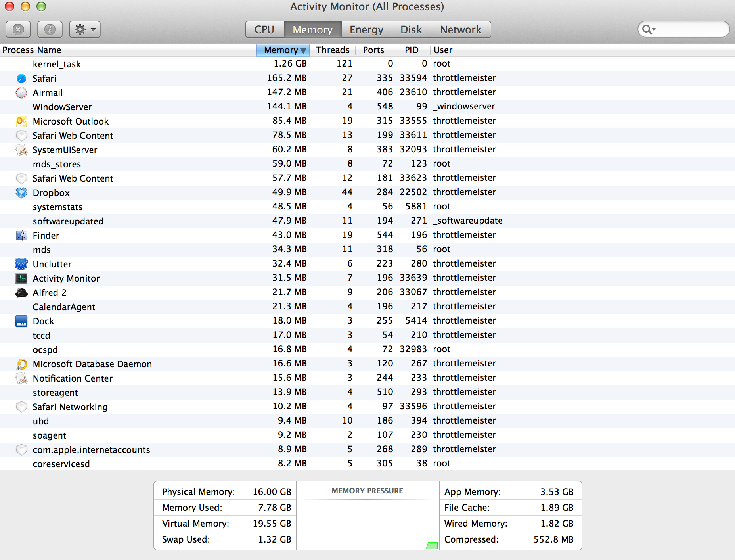The image size is (735, 560).
Task: Click the Microsoft Outlook icon
Action: pos(21,121)
